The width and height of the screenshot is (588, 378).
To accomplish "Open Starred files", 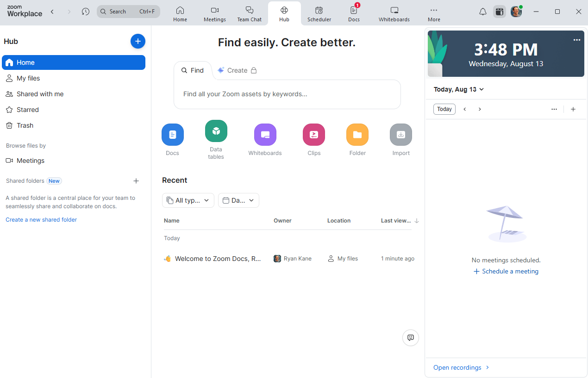I will [x=74, y=110].
